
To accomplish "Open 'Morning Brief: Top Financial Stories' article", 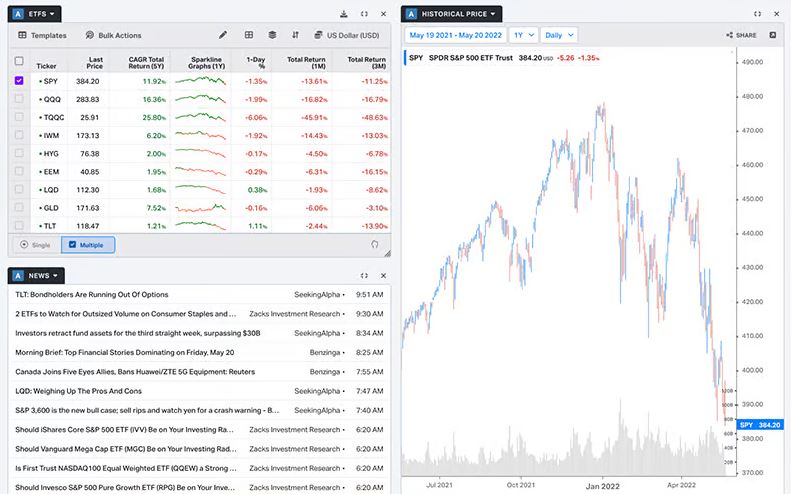I will (125, 353).
